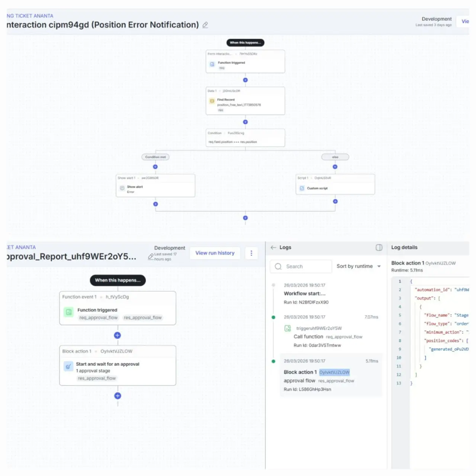
Task: Add step below Start and wait for approval block
Action: pyautogui.click(x=118, y=396)
